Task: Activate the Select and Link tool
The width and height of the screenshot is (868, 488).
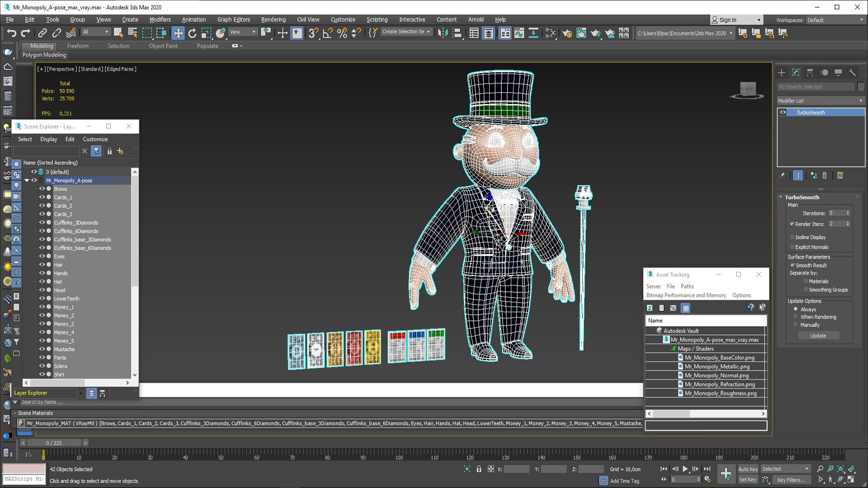Action: click(42, 33)
